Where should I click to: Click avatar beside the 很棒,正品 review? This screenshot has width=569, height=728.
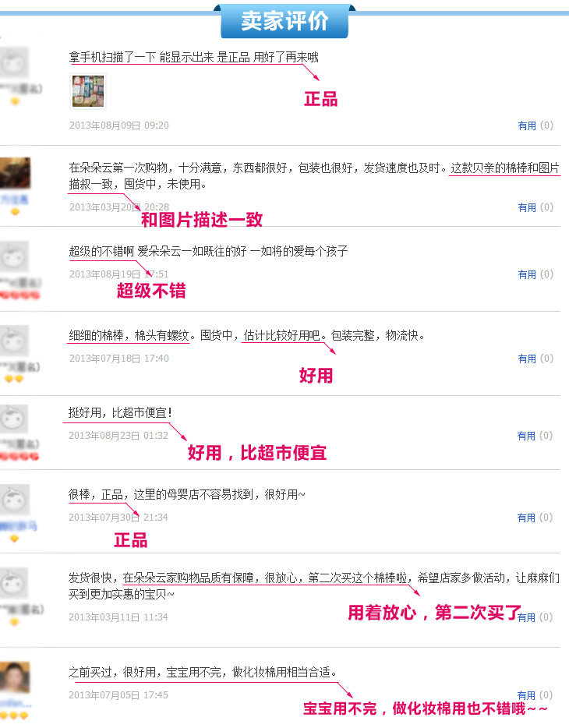[14, 500]
